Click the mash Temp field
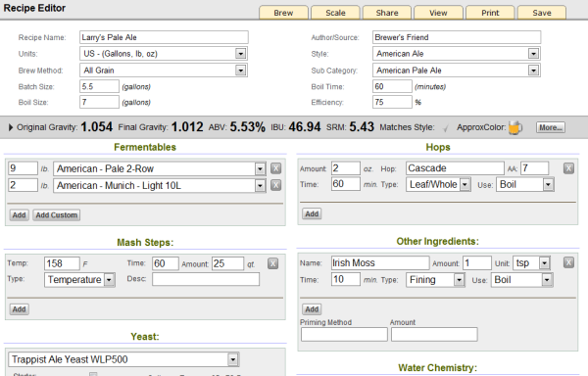Viewport: 588px width, 376px height. point(62,263)
